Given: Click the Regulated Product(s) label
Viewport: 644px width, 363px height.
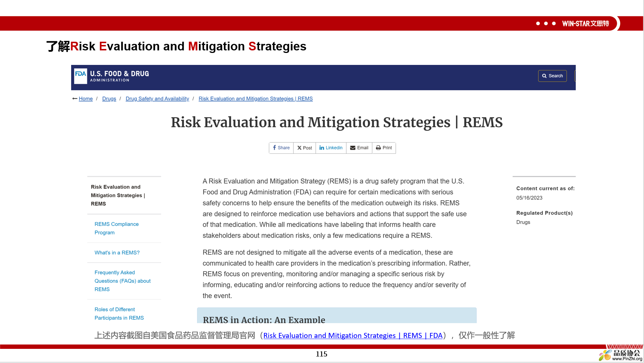Looking at the screenshot, I should [544, 213].
